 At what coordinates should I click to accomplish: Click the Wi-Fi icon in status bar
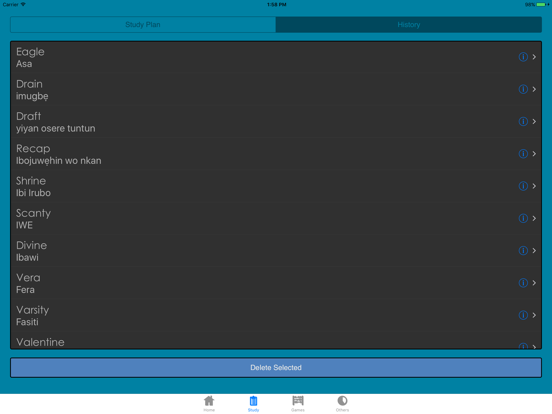(x=23, y=4)
